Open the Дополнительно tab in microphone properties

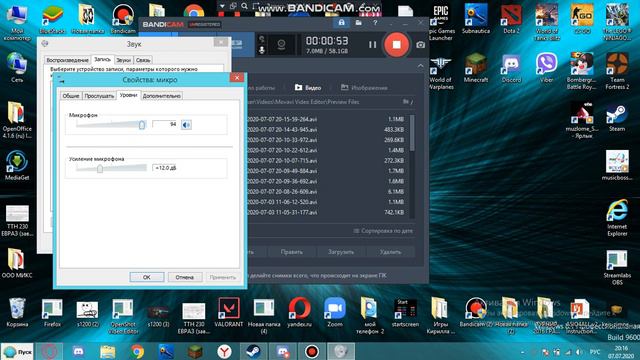tap(162, 96)
